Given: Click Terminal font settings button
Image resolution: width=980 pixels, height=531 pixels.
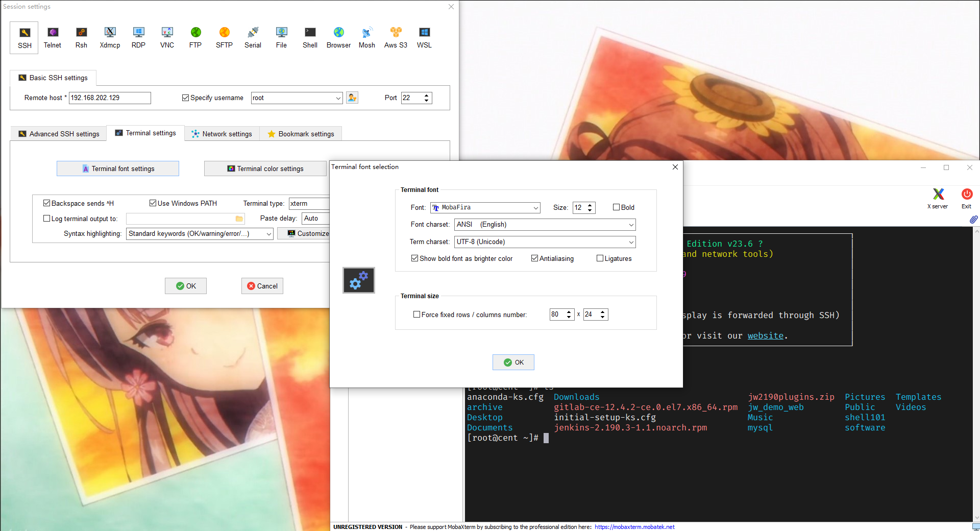Looking at the screenshot, I should point(118,168).
